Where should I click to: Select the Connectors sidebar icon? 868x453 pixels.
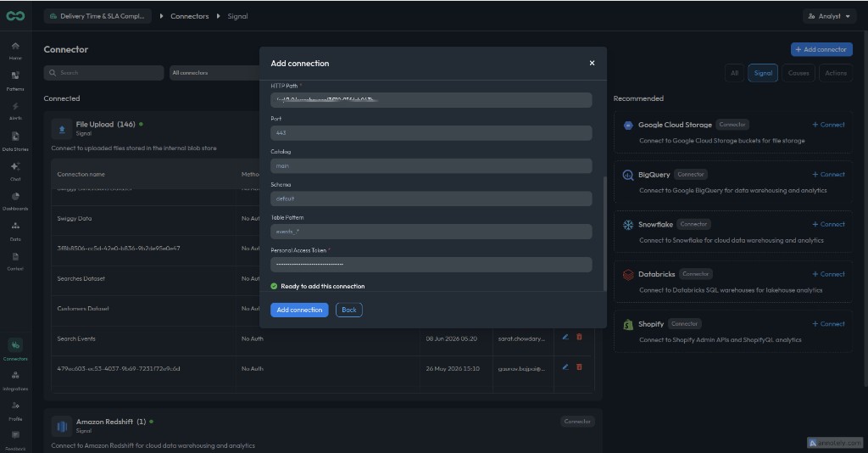click(15, 345)
